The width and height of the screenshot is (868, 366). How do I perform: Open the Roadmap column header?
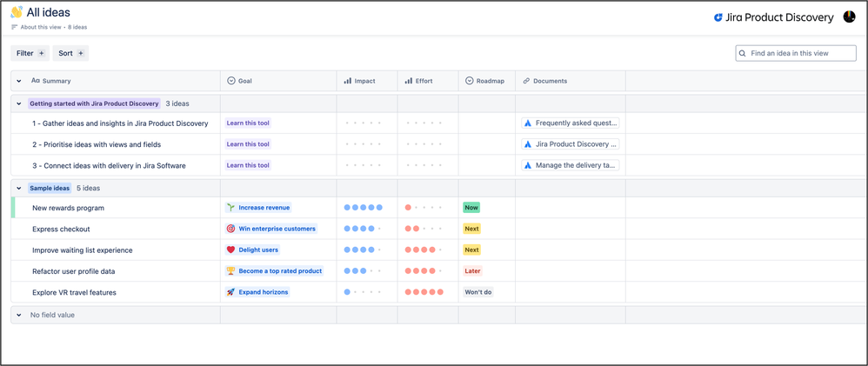click(485, 81)
